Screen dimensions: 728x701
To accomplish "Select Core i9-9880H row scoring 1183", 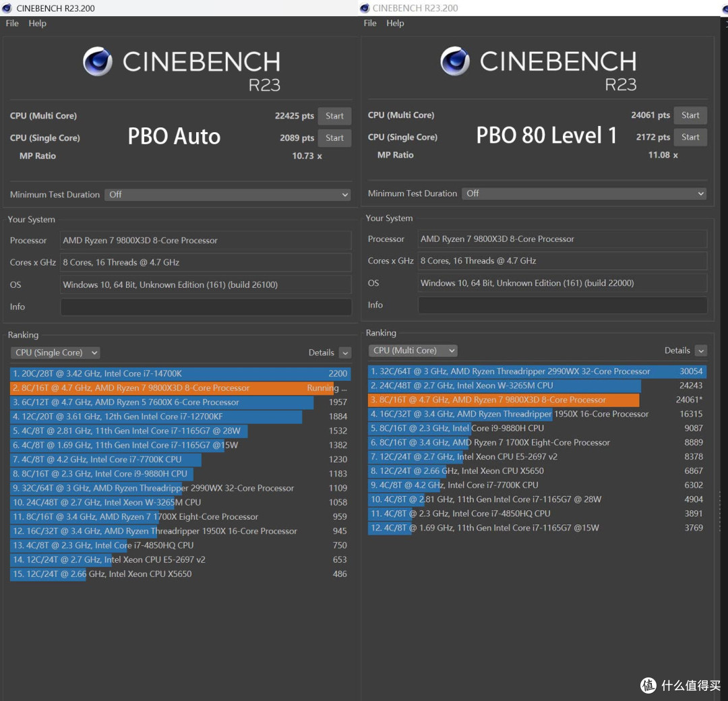I will click(x=180, y=474).
